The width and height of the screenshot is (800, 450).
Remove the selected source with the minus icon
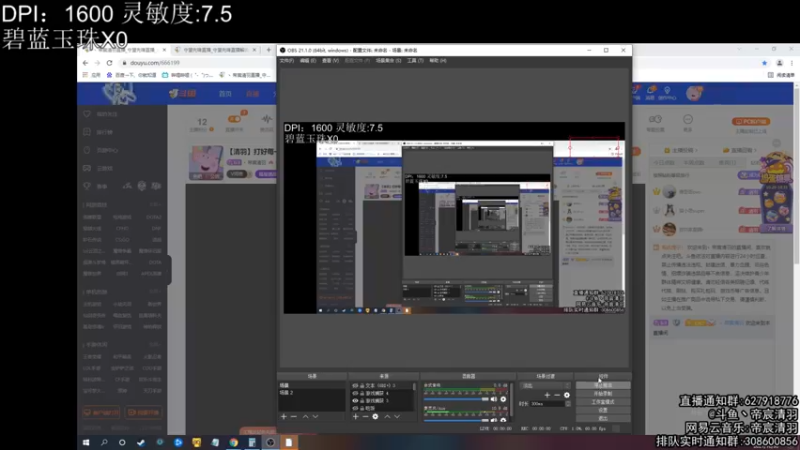coord(365,417)
